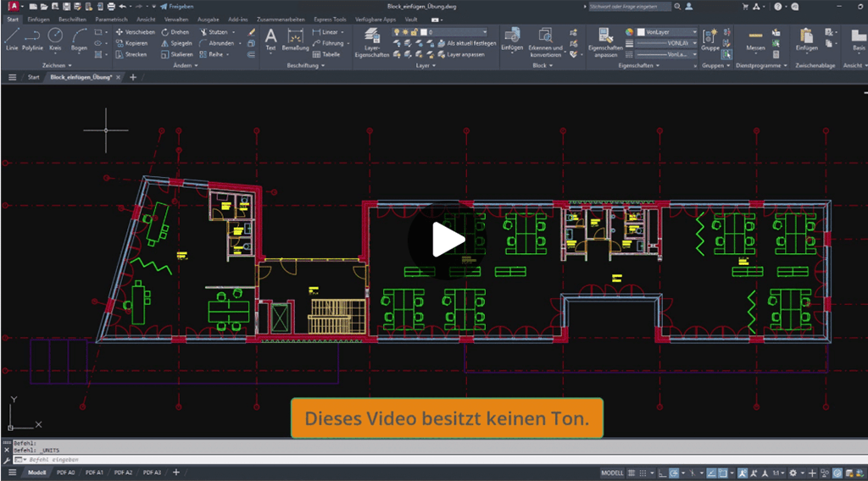Open the 1:1 annotation scale dropdown
The image size is (868, 481).
click(x=778, y=473)
